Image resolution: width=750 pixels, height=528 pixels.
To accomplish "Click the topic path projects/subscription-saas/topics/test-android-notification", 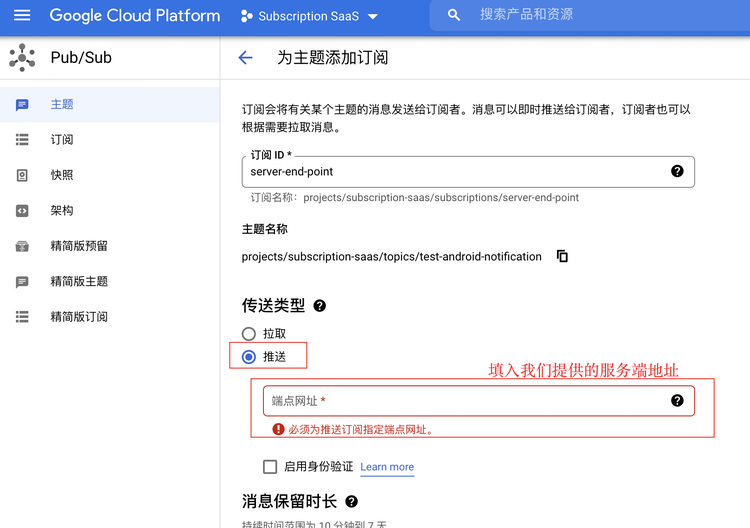I will coord(391,257).
